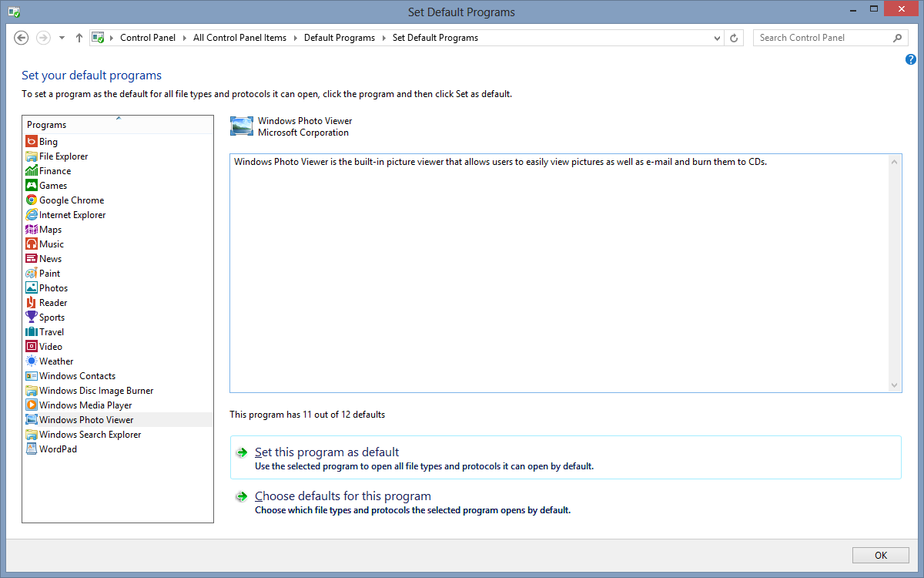This screenshot has height=578, width=924.
Task: Select the Windows Photo Viewer list row
Action: [118, 420]
